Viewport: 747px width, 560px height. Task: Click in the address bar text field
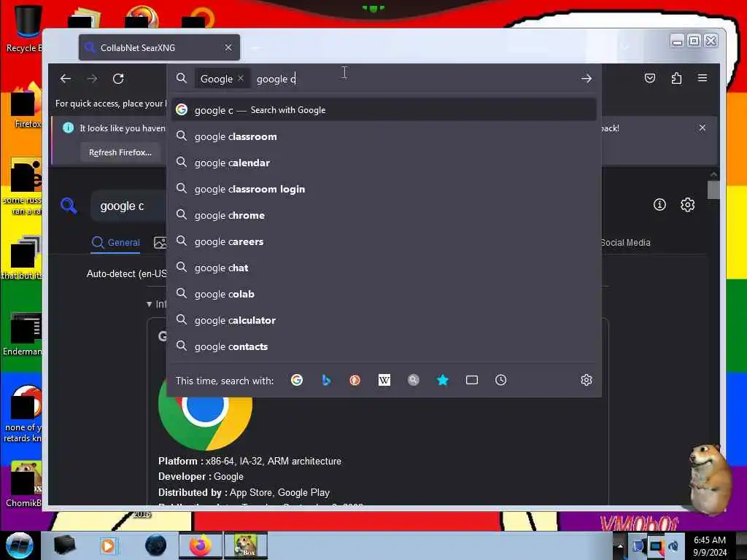click(x=414, y=79)
